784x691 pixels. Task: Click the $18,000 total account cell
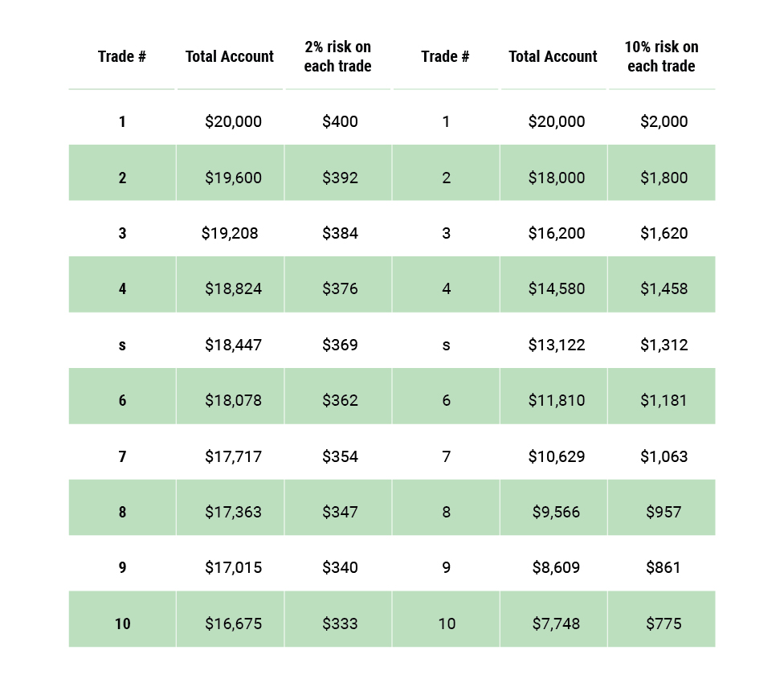(557, 178)
